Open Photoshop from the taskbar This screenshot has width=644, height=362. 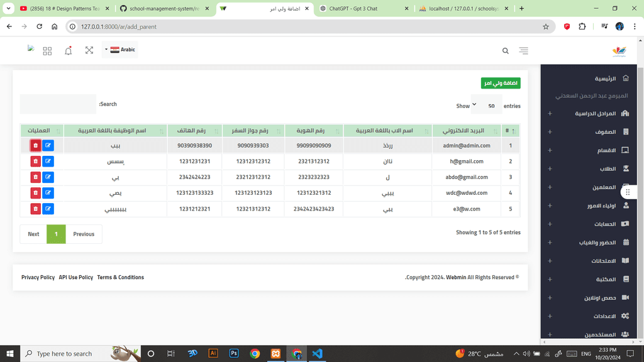tap(234, 353)
